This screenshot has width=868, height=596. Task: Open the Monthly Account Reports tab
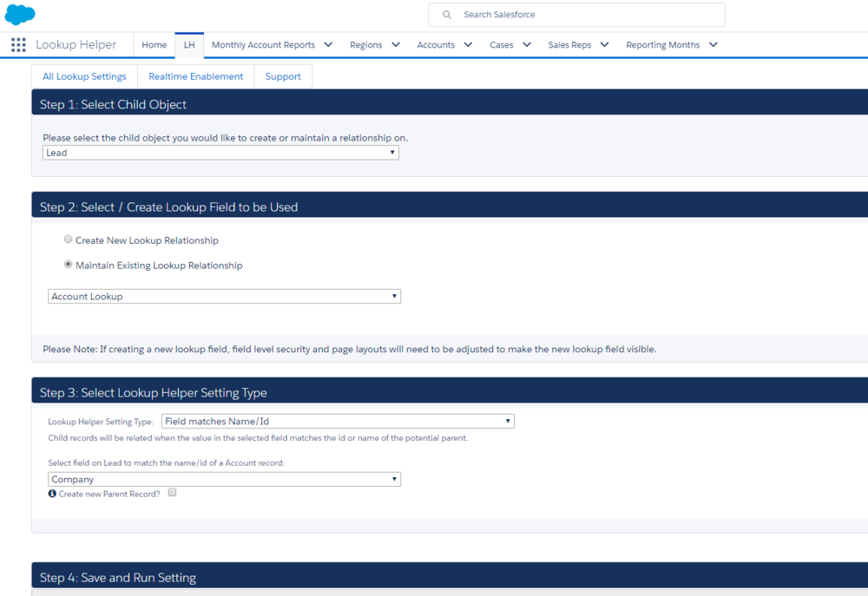tap(263, 45)
